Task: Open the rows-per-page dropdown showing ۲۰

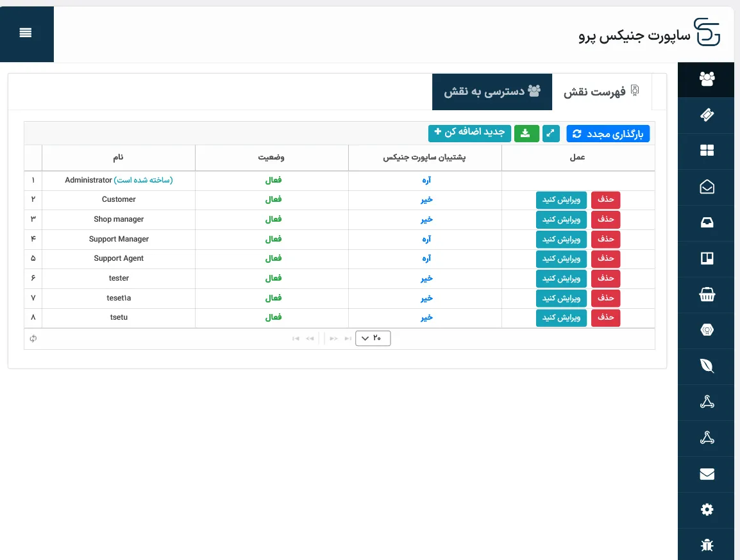Action: click(x=373, y=338)
